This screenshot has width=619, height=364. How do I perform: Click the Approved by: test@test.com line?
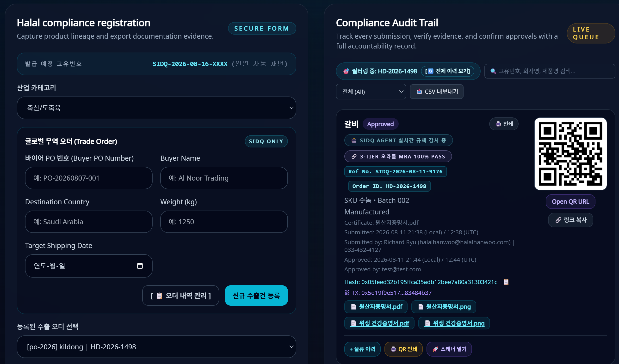383,269
